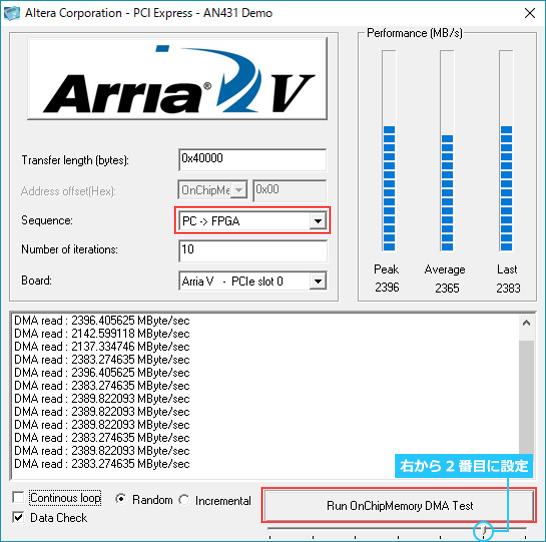Click the 0x00 address offset field

coord(289,190)
